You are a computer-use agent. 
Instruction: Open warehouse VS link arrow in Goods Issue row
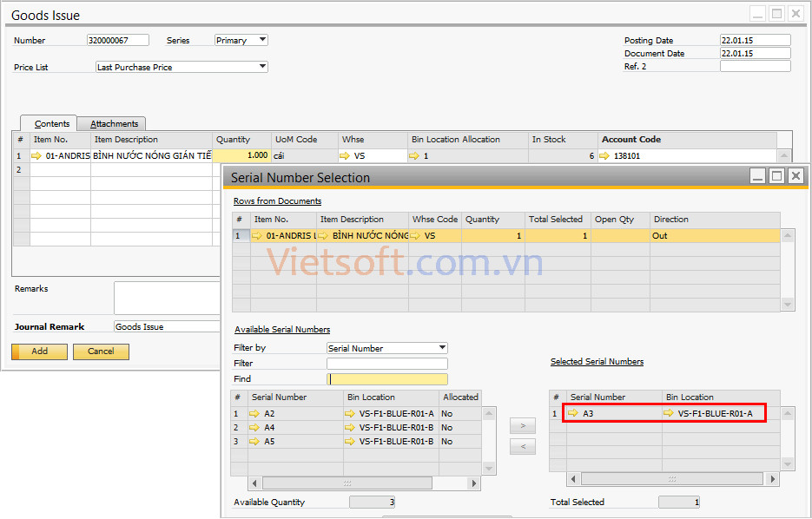[346, 156]
